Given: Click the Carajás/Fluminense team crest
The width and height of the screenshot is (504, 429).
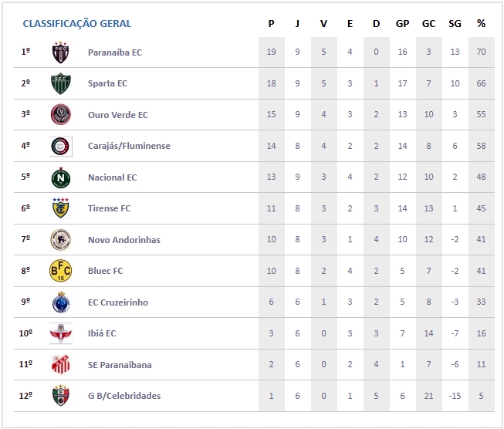Looking at the screenshot, I should pyautogui.click(x=61, y=146).
